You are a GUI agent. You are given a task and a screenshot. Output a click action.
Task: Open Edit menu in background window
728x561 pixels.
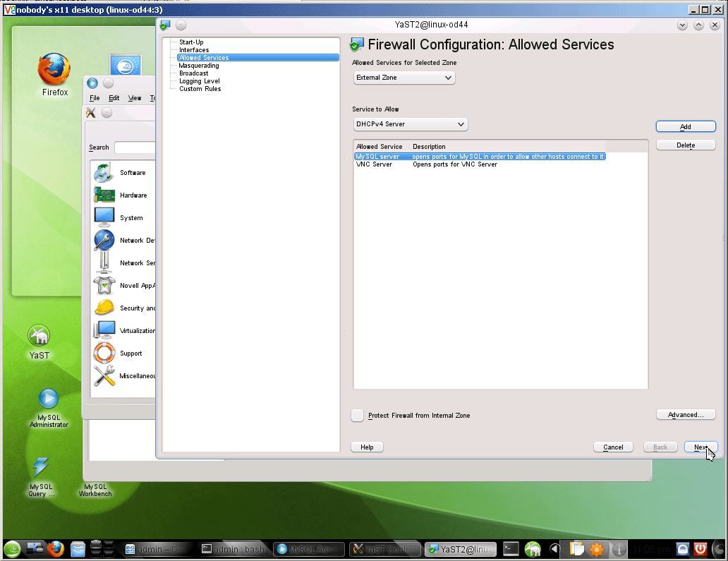(114, 98)
